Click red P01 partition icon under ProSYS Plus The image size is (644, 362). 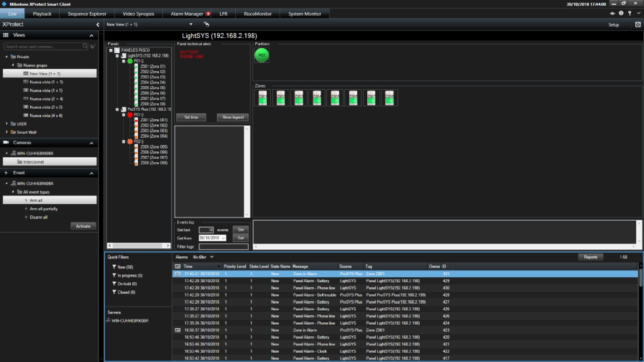(130, 115)
